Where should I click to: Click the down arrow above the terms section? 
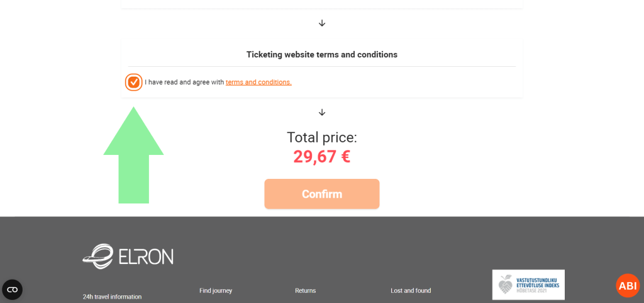coord(322,23)
